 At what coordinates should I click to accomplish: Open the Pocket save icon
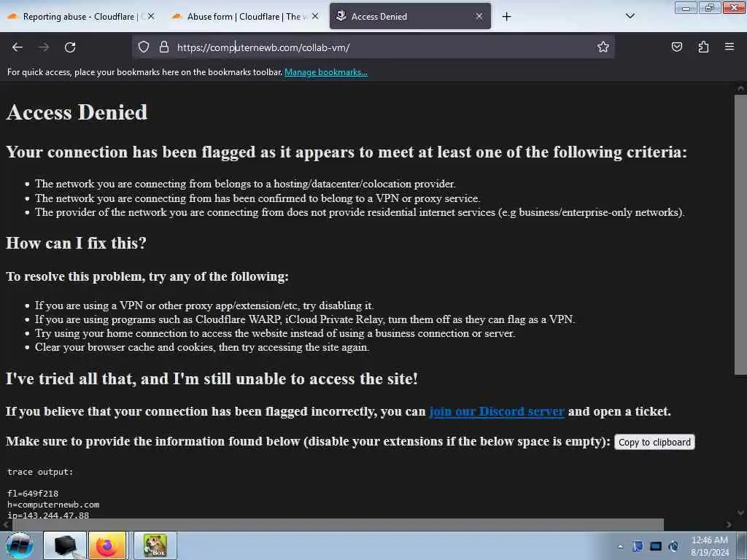coord(676,47)
